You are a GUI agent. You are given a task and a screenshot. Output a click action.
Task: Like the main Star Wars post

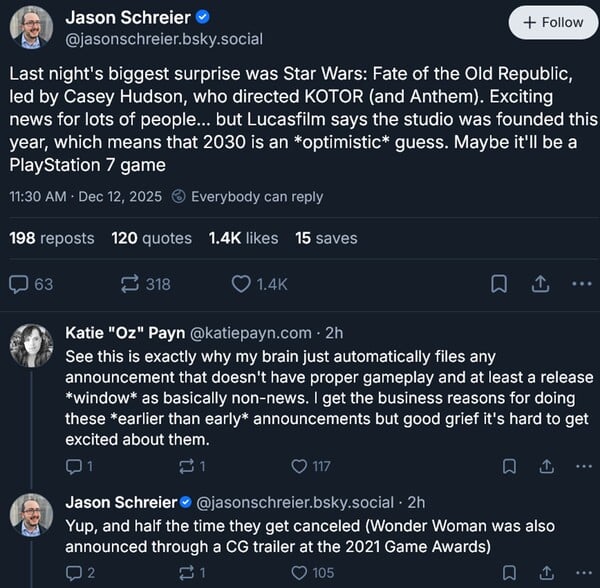pyautogui.click(x=241, y=284)
